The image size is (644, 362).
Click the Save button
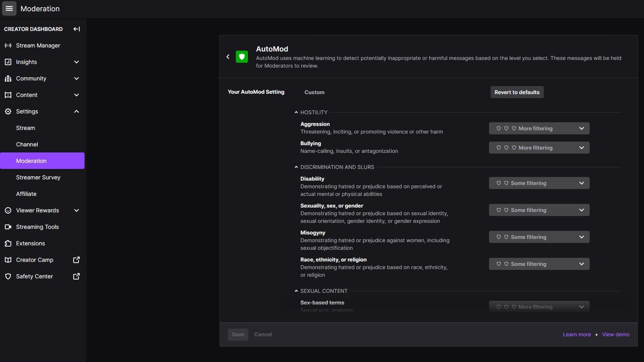tap(238, 334)
